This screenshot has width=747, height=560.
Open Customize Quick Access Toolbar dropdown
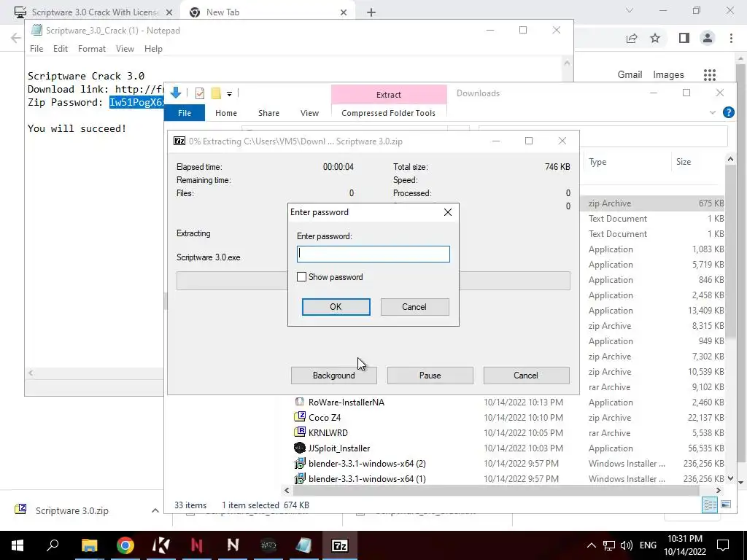pos(229,94)
